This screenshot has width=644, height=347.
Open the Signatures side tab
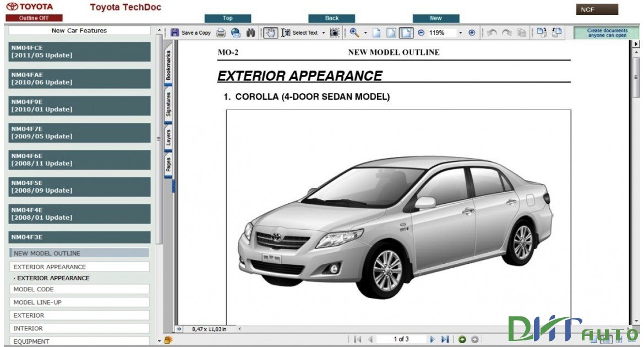point(168,104)
